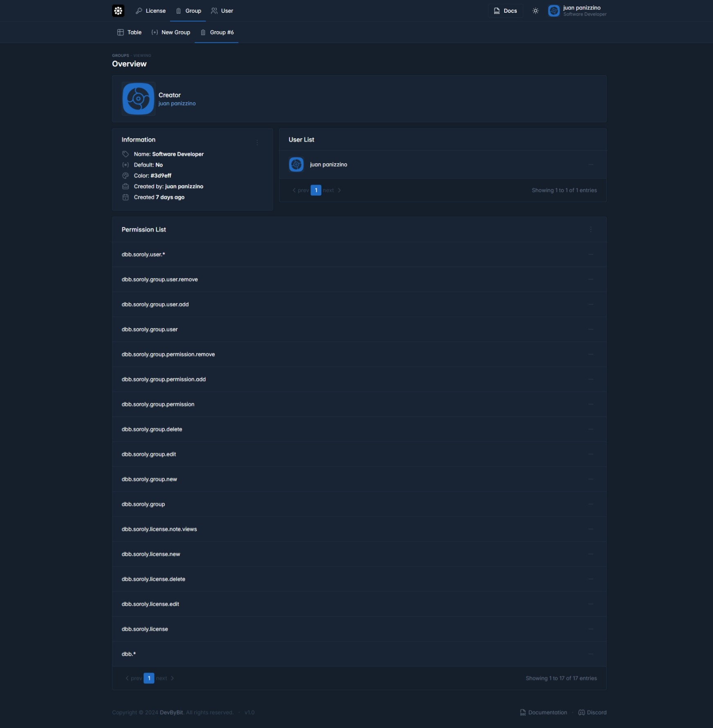Click the Color palette icon

126,175
